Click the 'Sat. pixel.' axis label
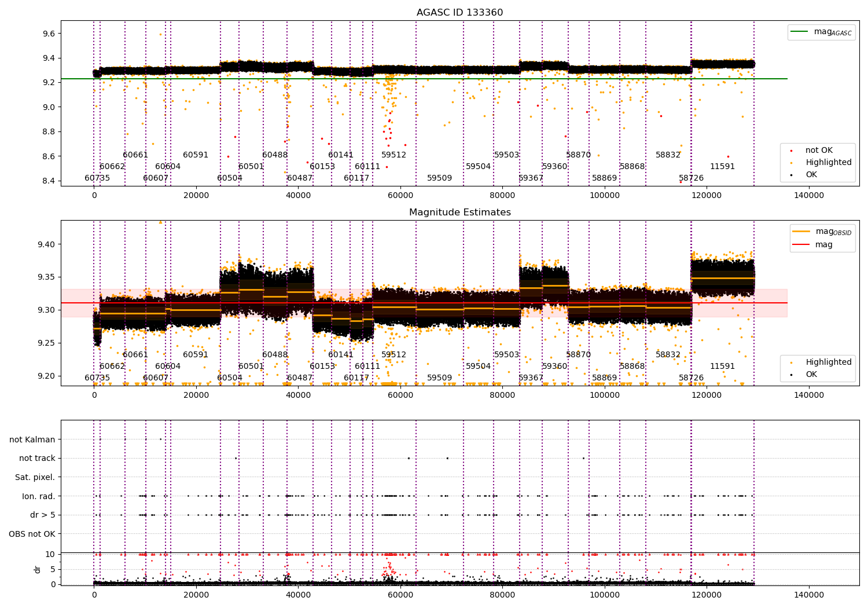Viewport: 868px width, 608px height. pos(35,477)
